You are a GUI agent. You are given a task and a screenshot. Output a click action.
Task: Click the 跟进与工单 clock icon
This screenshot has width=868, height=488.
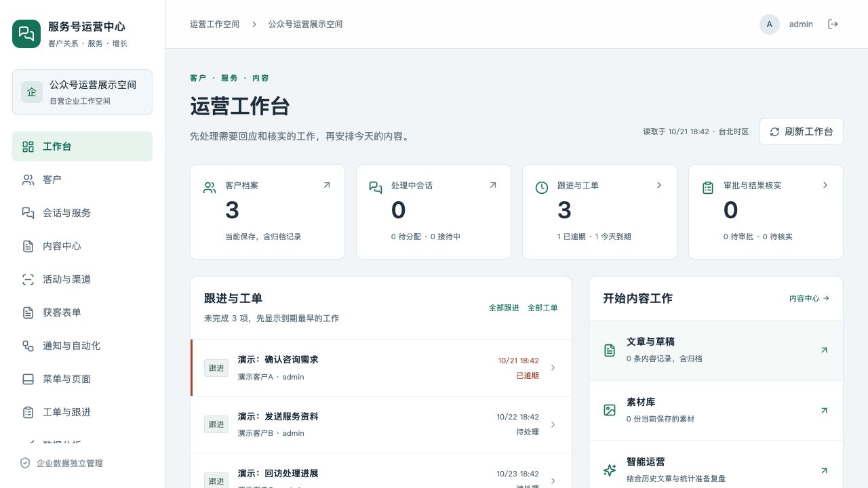542,188
